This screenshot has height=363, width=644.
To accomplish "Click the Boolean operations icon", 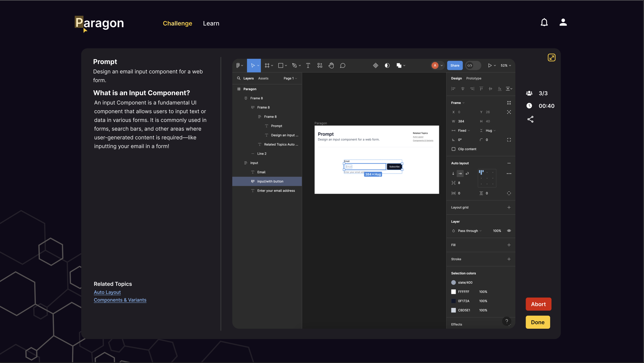I will coord(399,65).
